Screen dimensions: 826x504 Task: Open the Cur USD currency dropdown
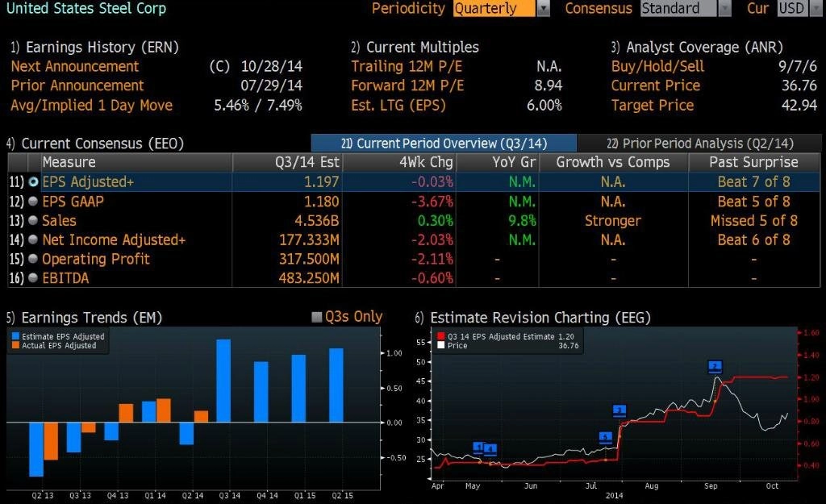pyautogui.click(x=801, y=8)
